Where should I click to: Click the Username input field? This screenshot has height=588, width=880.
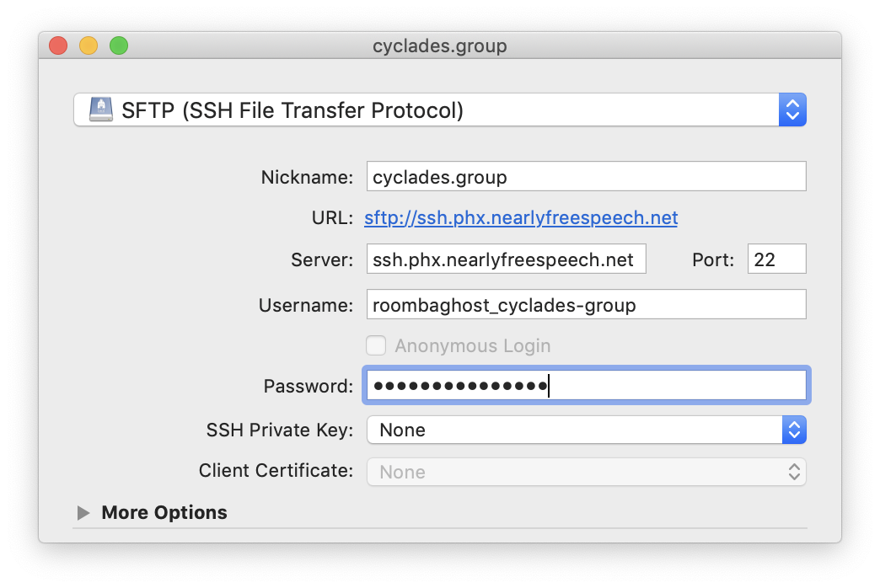[586, 304]
